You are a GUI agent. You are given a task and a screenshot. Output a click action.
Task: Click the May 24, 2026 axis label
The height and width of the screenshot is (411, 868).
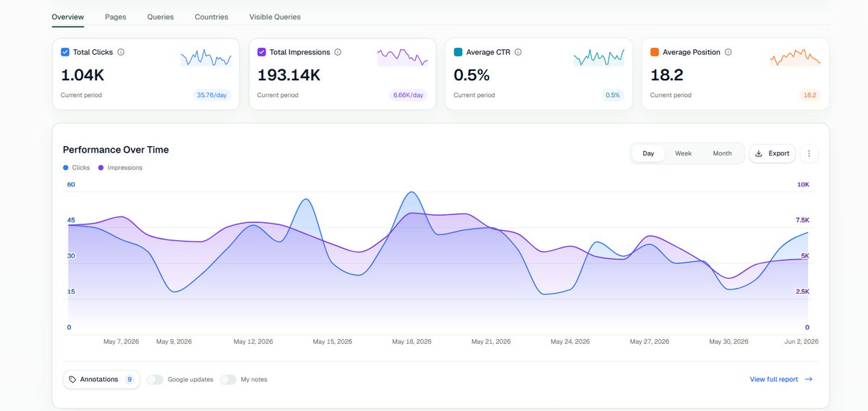click(x=571, y=342)
